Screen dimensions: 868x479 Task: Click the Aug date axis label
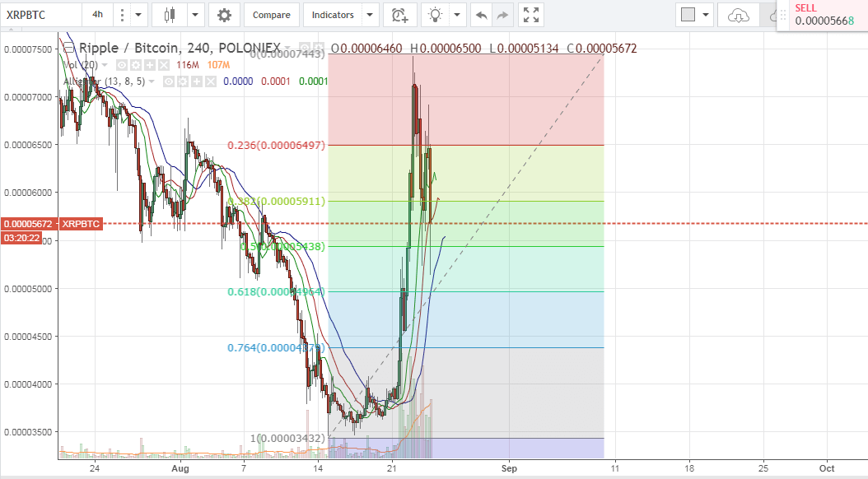[x=180, y=468]
